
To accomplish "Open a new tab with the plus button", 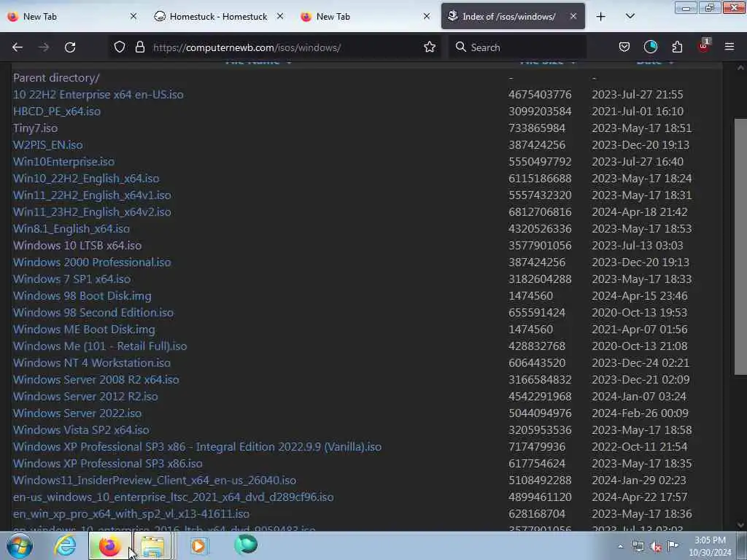I will (601, 17).
